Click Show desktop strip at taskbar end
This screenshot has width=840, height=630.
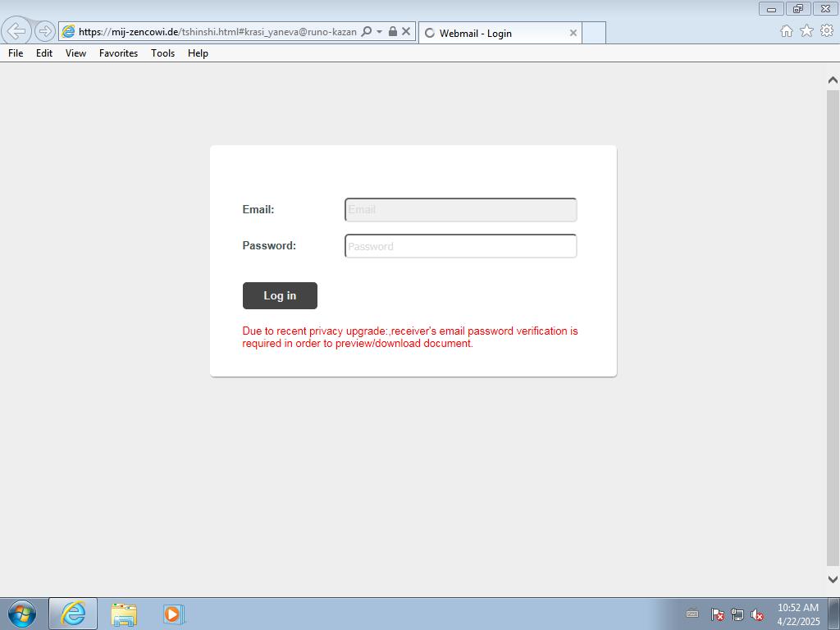click(834, 614)
